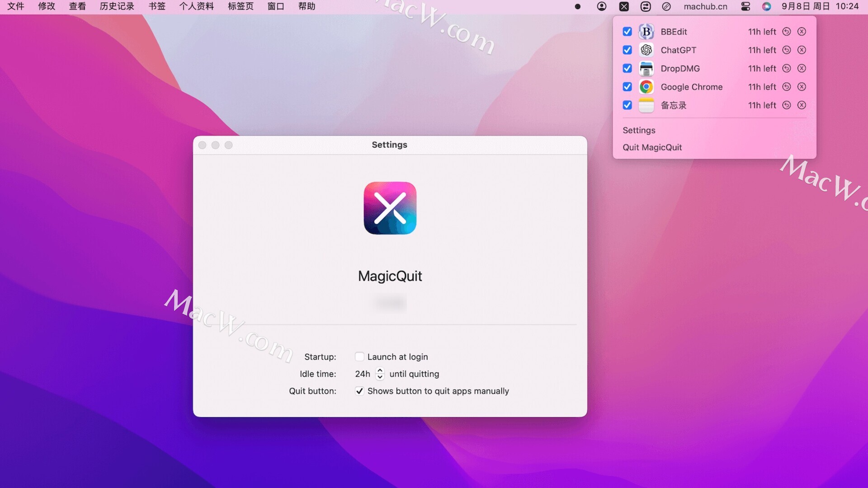Open the 文件 menu
Viewport: 868px width, 488px height.
pyautogui.click(x=16, y=6)
